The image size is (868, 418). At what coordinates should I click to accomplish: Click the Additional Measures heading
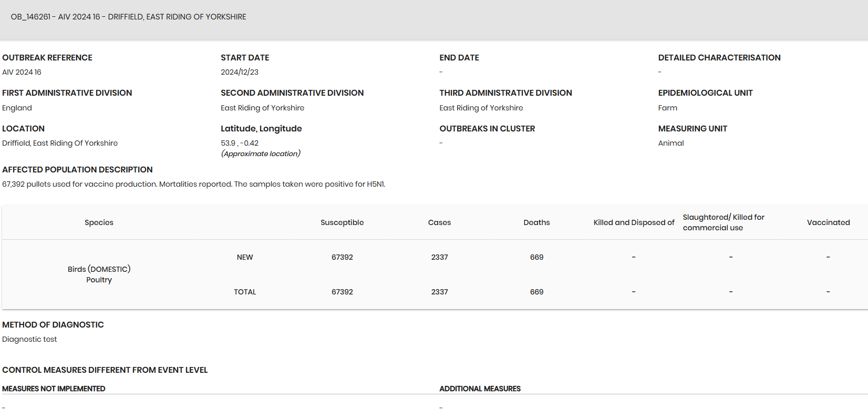480,389
